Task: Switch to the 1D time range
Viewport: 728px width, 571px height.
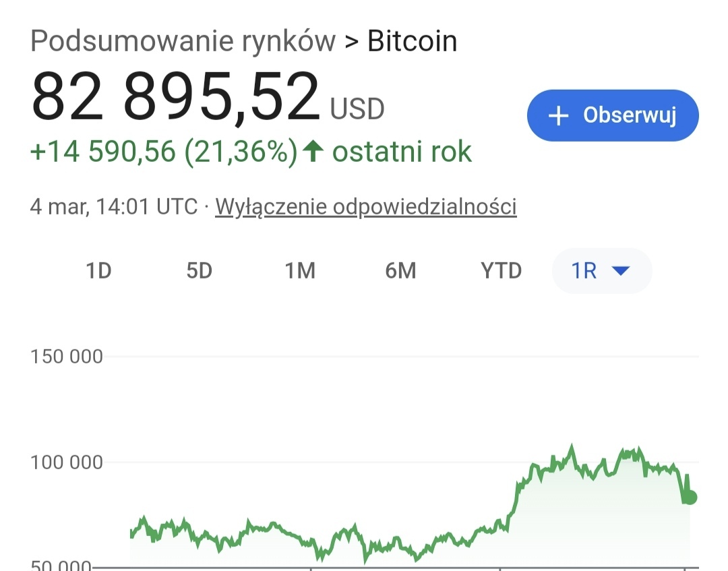Action: pyautogui.click(x=98, y=271)
